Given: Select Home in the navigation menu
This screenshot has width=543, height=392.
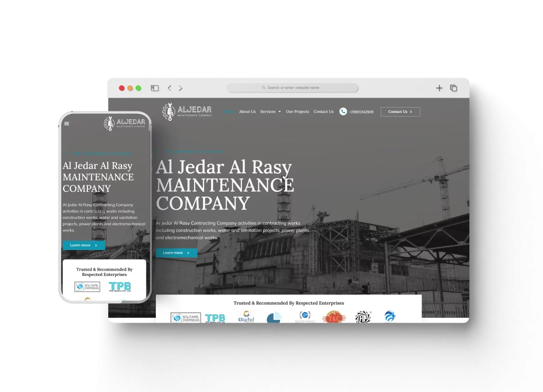Looking at the screenshot, I should [x=229, y=112].
